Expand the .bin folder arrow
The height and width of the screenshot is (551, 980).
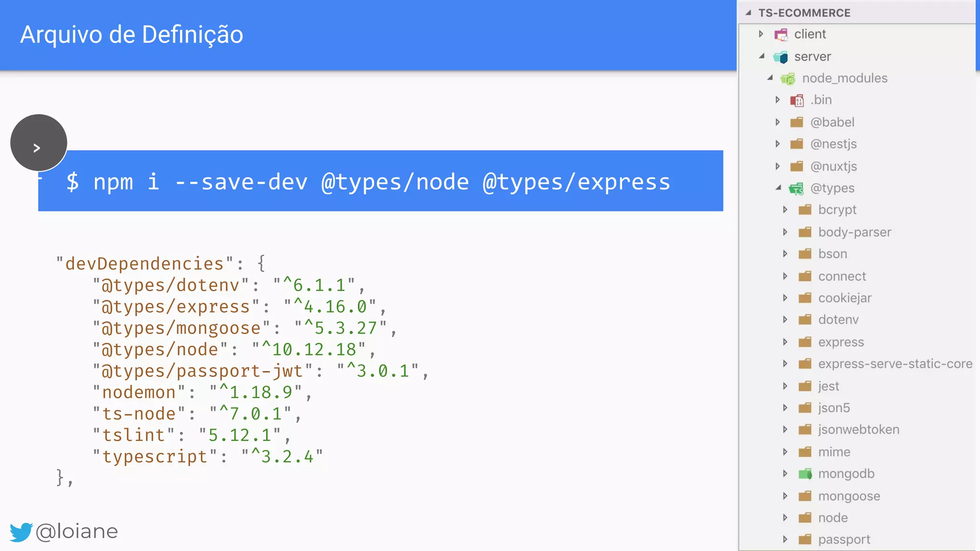click(x=778, y=99)
